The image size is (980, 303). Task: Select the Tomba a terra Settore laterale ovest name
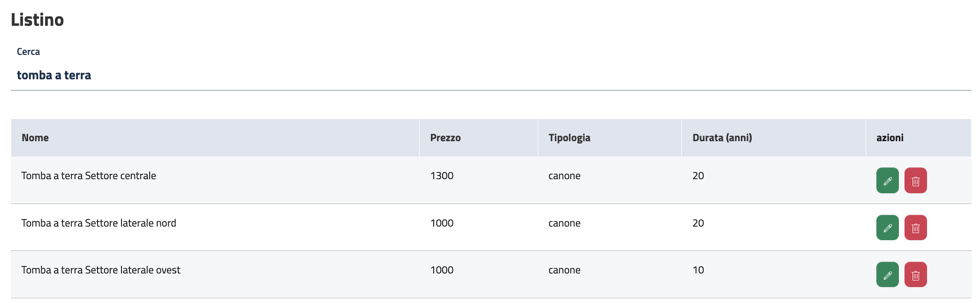tap(101, 270)
